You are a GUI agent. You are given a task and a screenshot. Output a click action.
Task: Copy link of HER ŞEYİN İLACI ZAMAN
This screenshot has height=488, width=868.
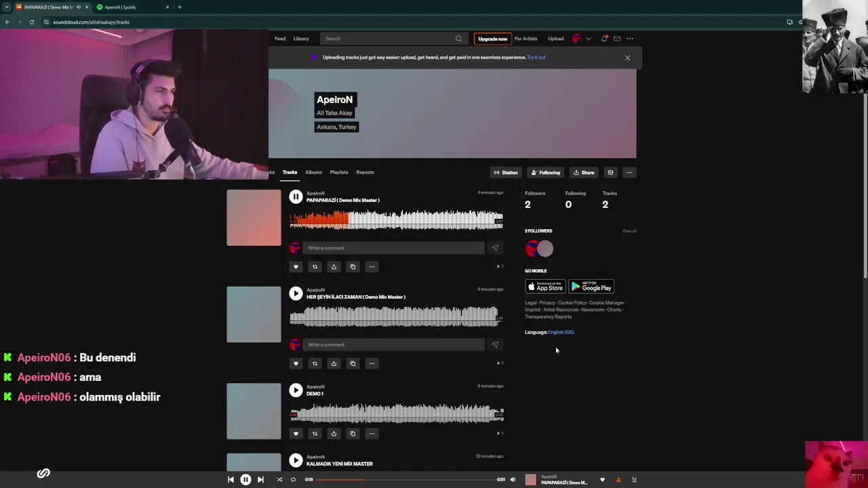353,363
